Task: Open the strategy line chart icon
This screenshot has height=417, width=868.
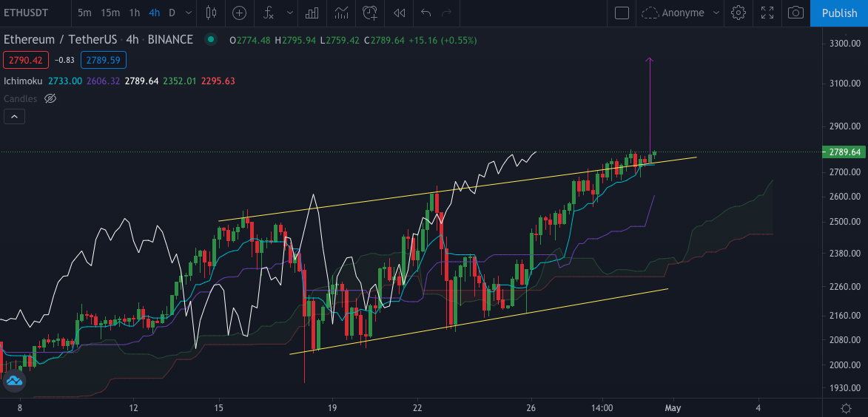Action: tap(341, 13)
